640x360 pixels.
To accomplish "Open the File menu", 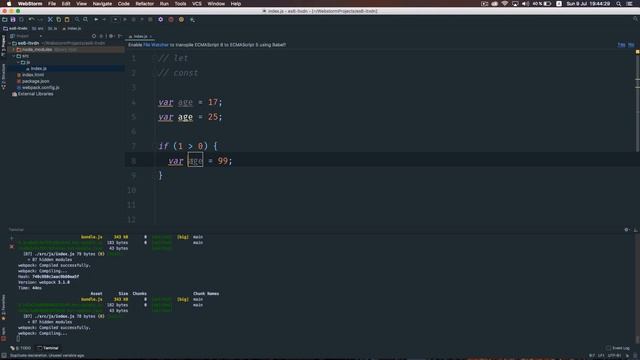I will coord(52,4).
